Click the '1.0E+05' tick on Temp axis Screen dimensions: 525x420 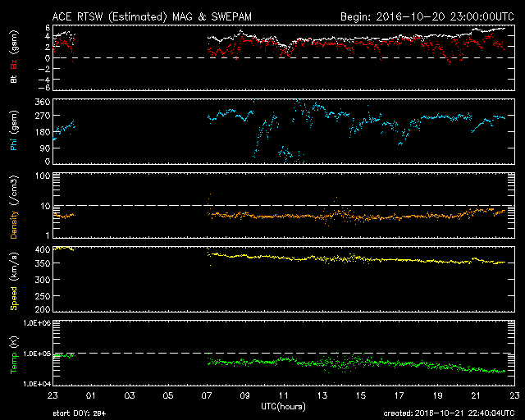(x=37, y=354)
